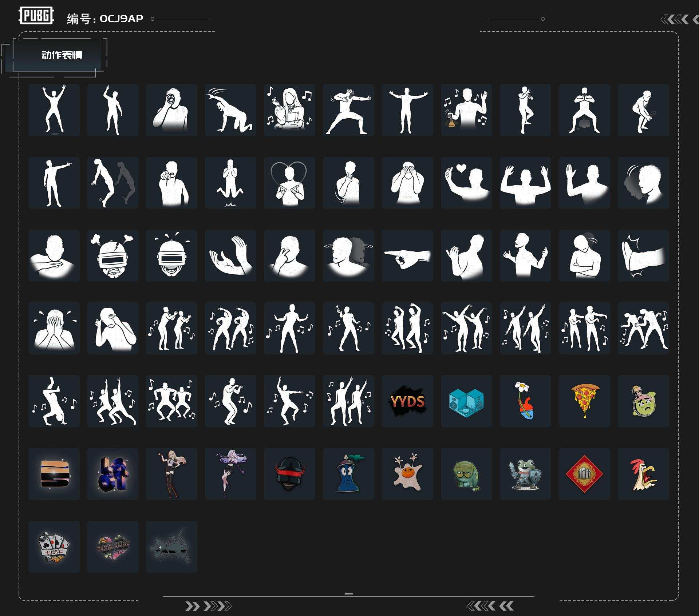Choose the pizza slice emote icon
This screenshot has height=616, width=699.
click(x=584, y=401)
